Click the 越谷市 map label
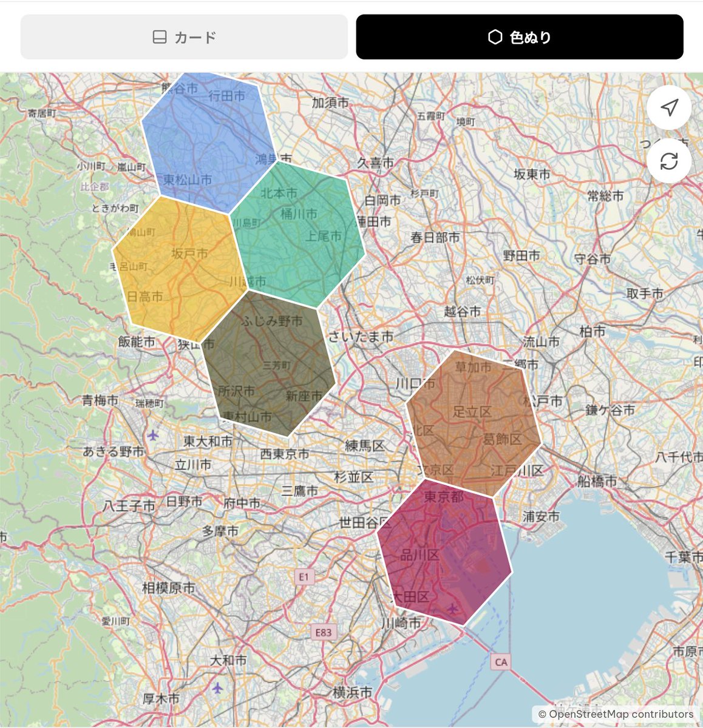 tap(463, 312)
